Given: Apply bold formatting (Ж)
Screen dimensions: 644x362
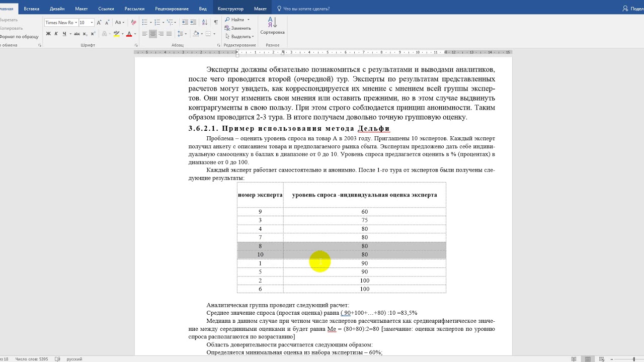Looking at the screenshot, I should [x=48, y=34].
